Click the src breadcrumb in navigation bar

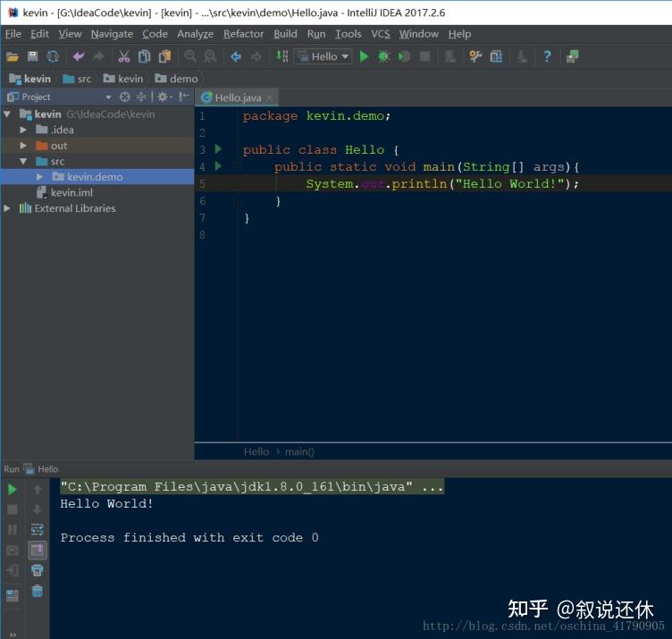click(x=77, y=79)
